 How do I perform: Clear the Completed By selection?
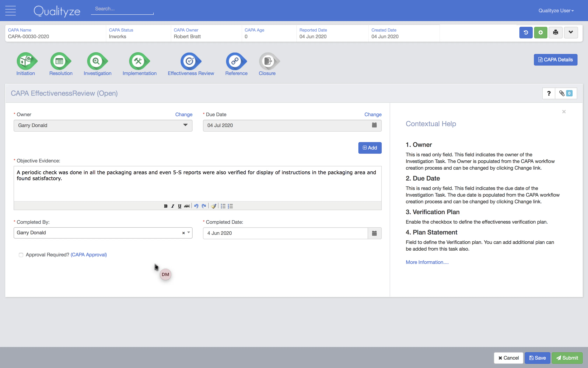click(x=183, y=233)
